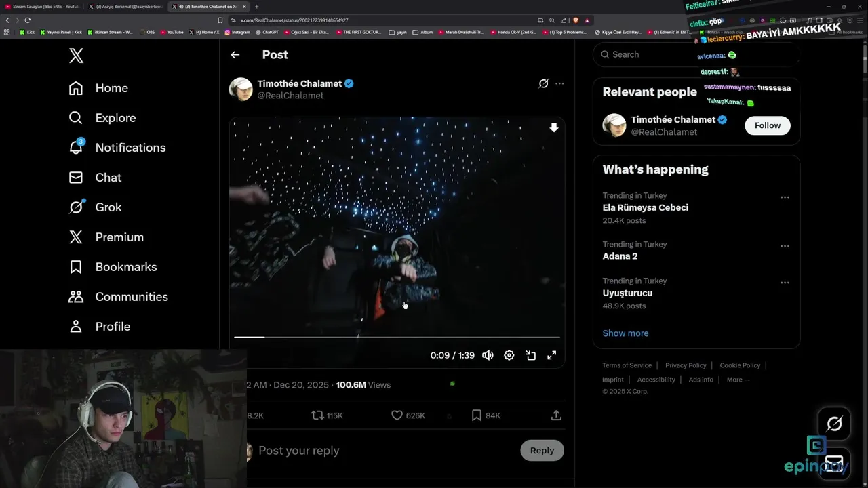The height and width of the screenshot is (488, 868).
Task: Open the Ela Rümeysa Cebeci trend
Action: pyautogui.click(x=645, y=207)
